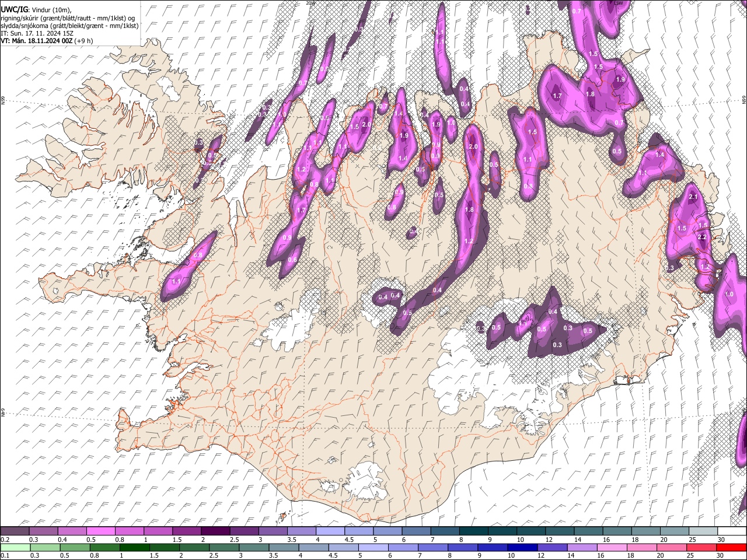Screen dimensions: 747x560
Task: Click the 30 label in purple legend row
Action: 721,540
